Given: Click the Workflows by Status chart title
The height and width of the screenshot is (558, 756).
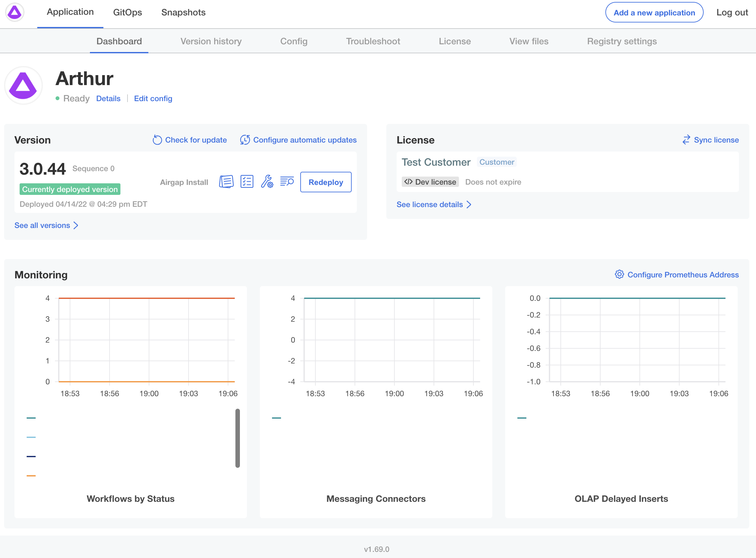Looking at the screenshot, I should pyautogui.click(x=130, y=499).
